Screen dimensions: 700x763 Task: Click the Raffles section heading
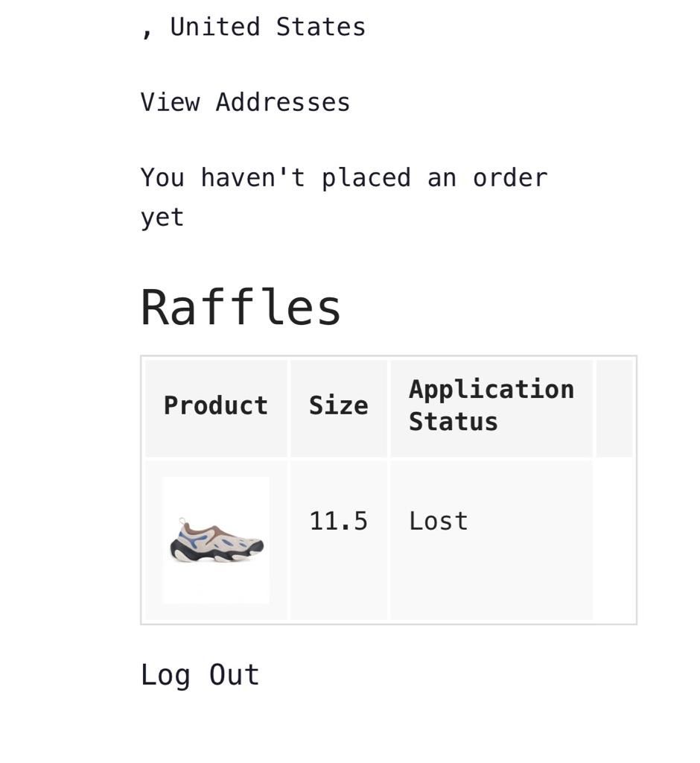[241, 308]
